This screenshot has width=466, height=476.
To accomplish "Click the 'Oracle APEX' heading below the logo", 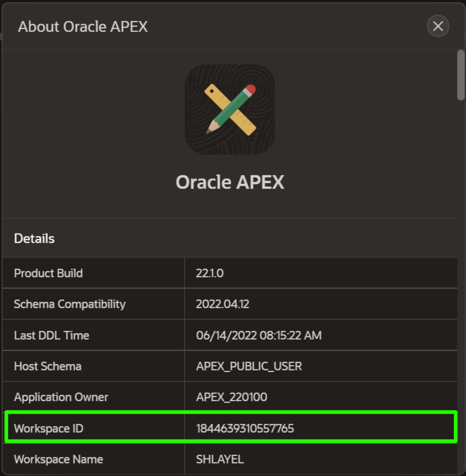I will (230, 182).
